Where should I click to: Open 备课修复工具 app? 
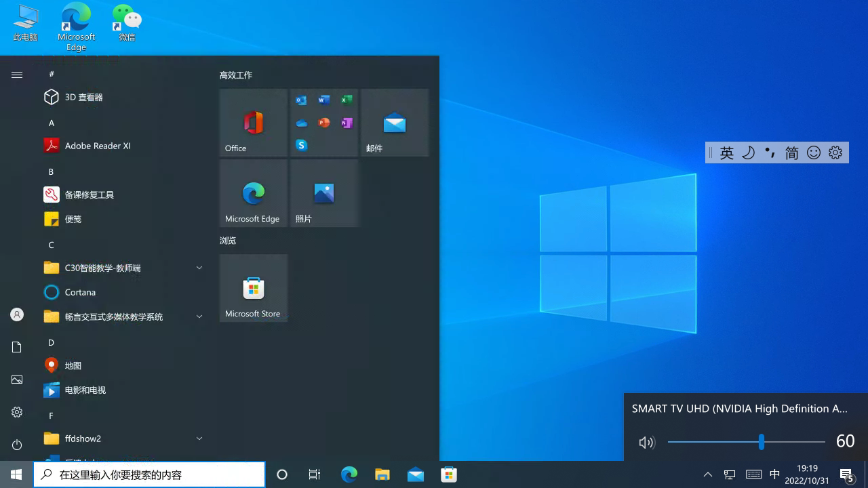pos(122,195)
